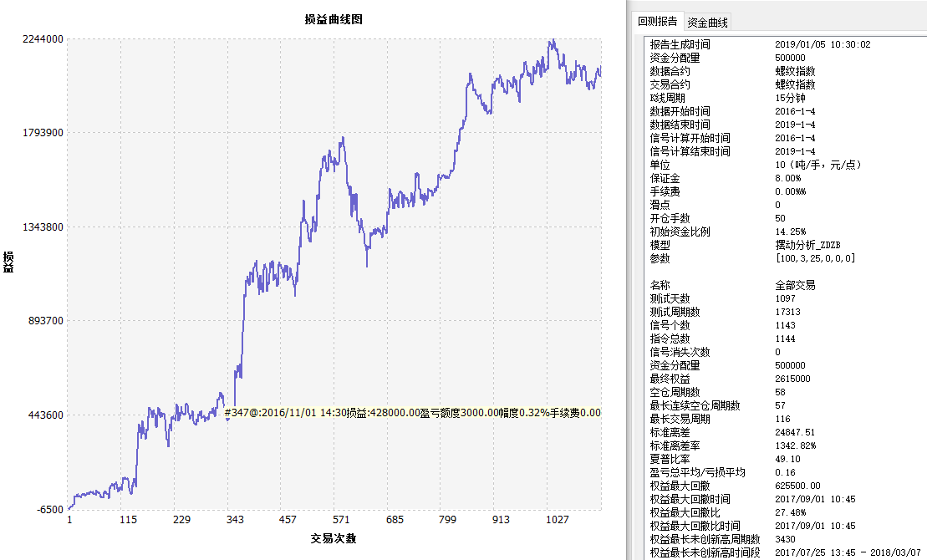Image resolution: width=927 pixels, height=560 pixels.
Task: Open the 资金曲线 tab
Action: click(707, 22)
